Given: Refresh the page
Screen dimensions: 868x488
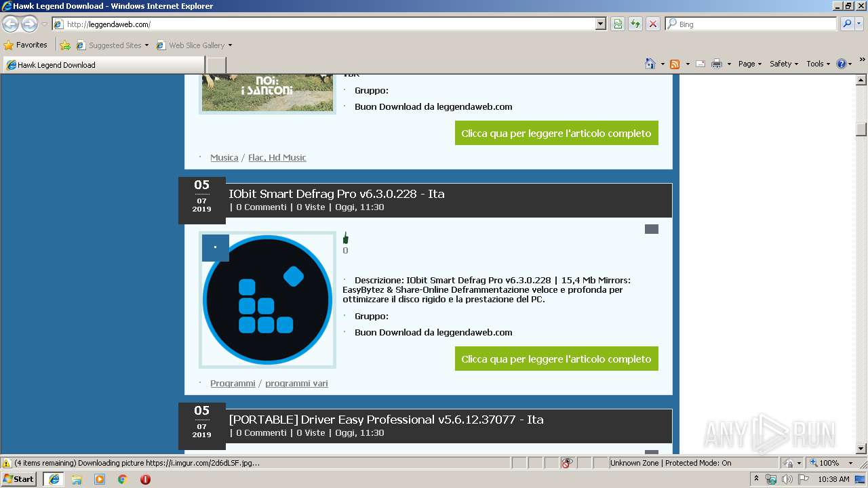Looking at the screenshot, I should 635,24.
